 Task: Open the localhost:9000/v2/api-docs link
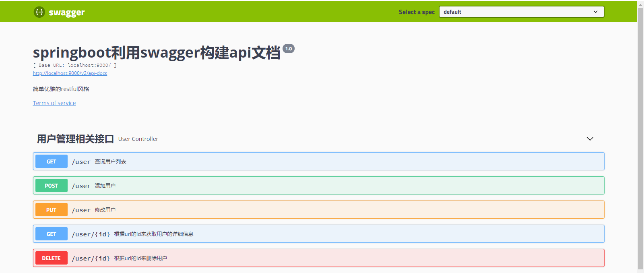[70, 73]
